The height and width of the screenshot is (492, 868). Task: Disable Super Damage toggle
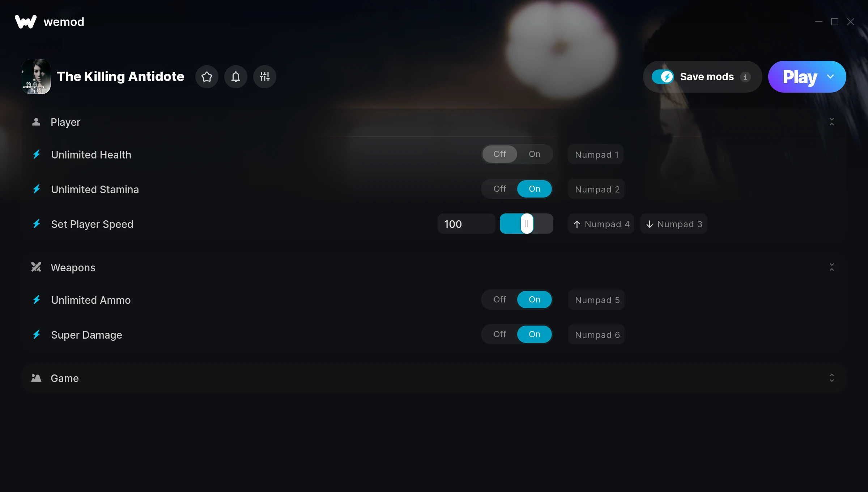[x=499, y=334]
